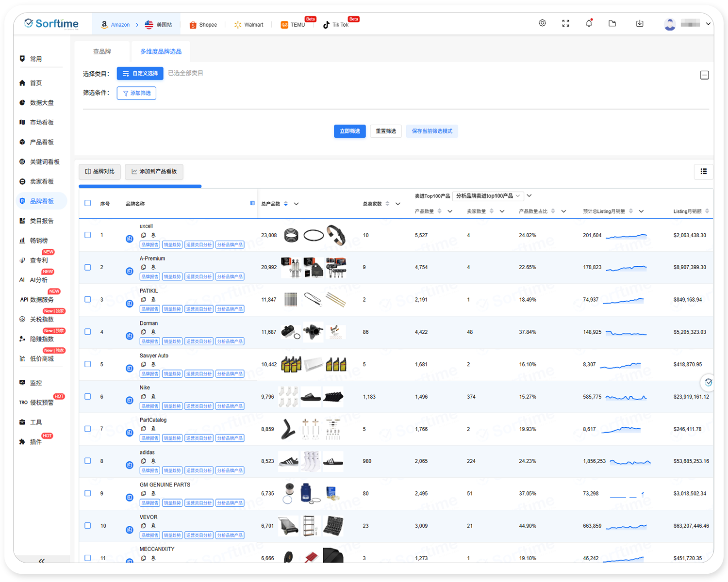Image resolution: width=728 pixels, height=582 pixels.
Task: Open the settings gear icon in header
Action: click(x=542, y=23)
